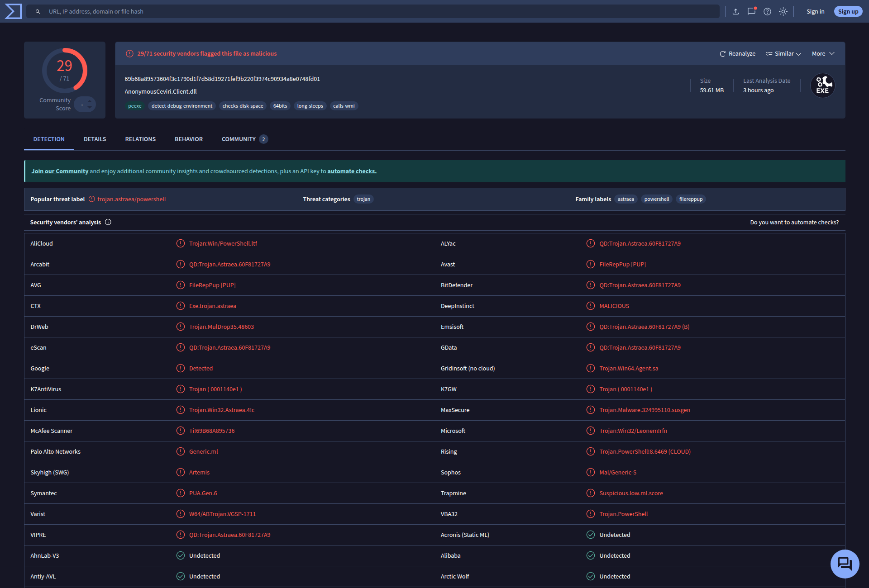
Task: Click Trojan.MulDrop35.48603 detection text
Action: 221,327
